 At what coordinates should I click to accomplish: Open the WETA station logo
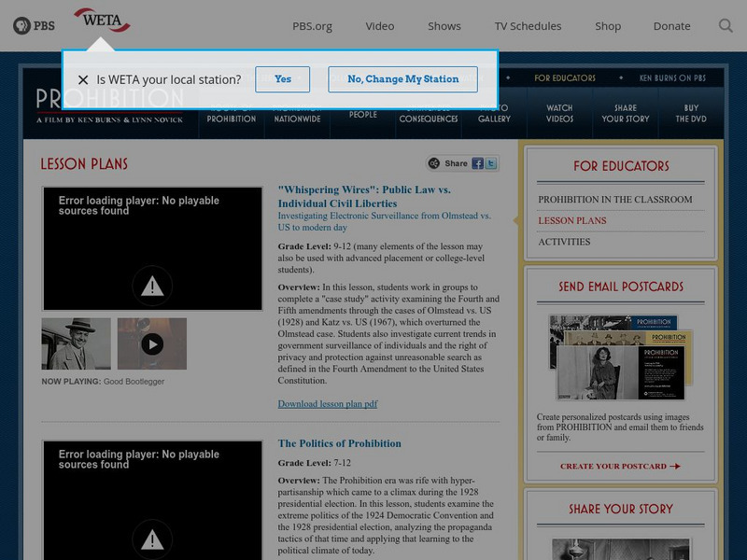(x=102, y=20)
